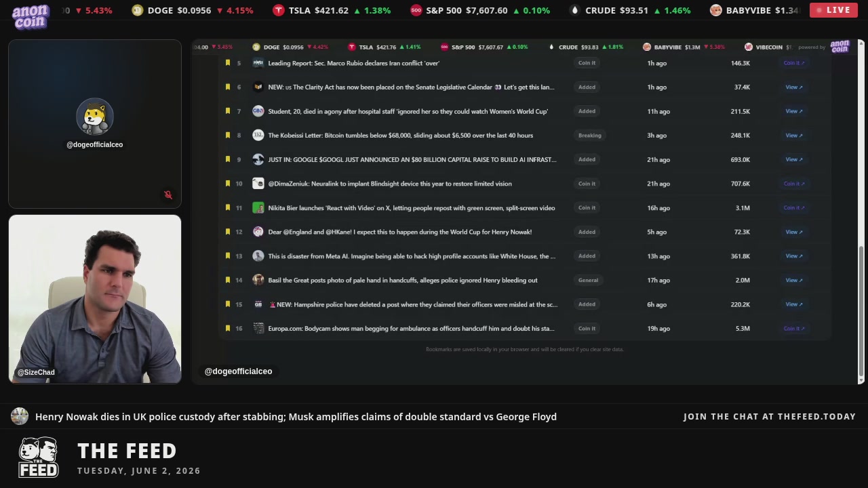
Task: Click The Feed logo at bottom left
Action: click(x=38, y=458)
